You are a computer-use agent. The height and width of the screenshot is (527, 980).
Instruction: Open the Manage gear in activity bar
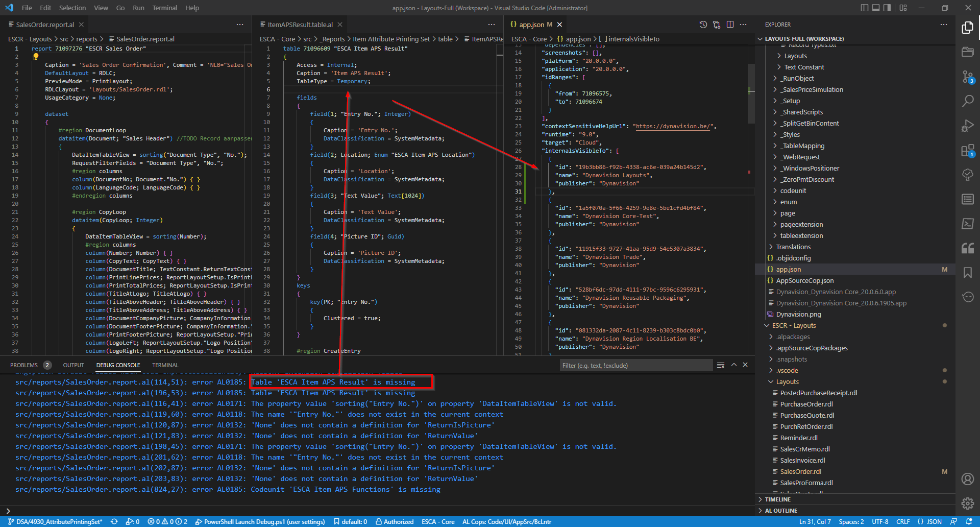[968, 504]
